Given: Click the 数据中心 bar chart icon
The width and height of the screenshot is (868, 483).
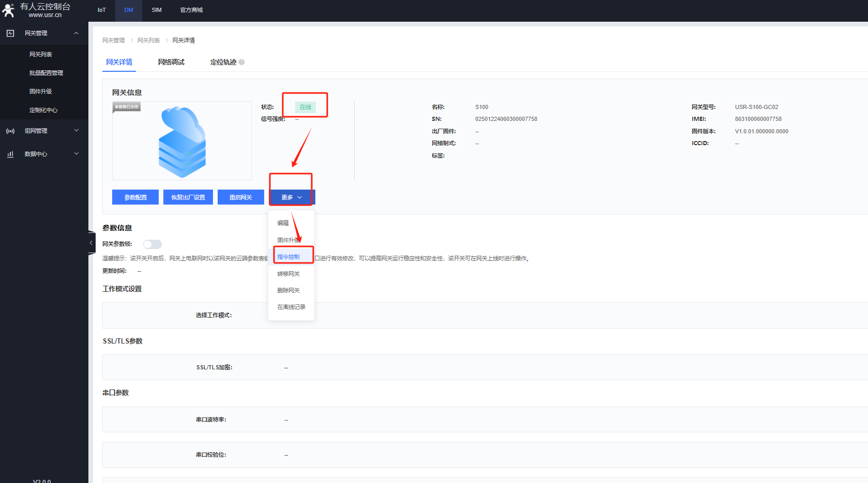Looking at the screenshot, I should tap(10, 154).
